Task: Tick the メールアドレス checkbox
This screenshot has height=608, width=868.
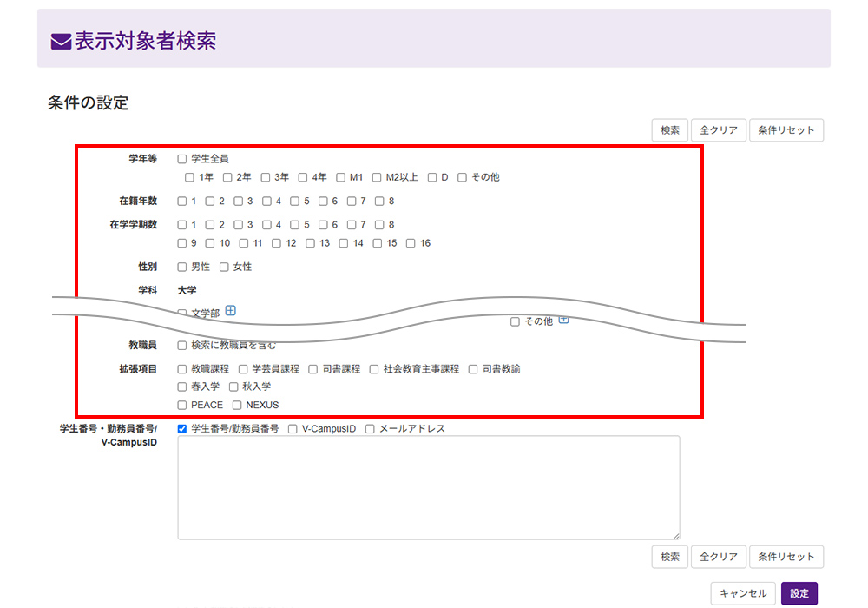Action: tap(370, 429)
